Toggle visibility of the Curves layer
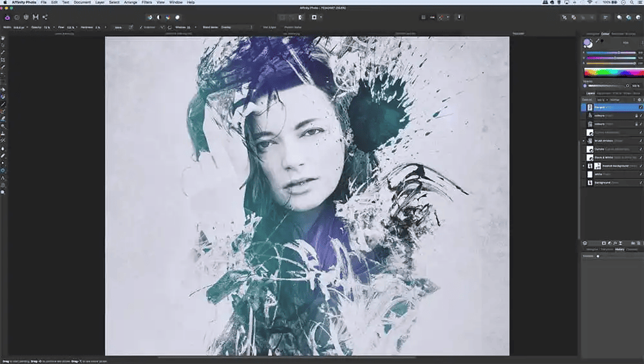Viewport: 644px width, 364px height. (640, 149)
